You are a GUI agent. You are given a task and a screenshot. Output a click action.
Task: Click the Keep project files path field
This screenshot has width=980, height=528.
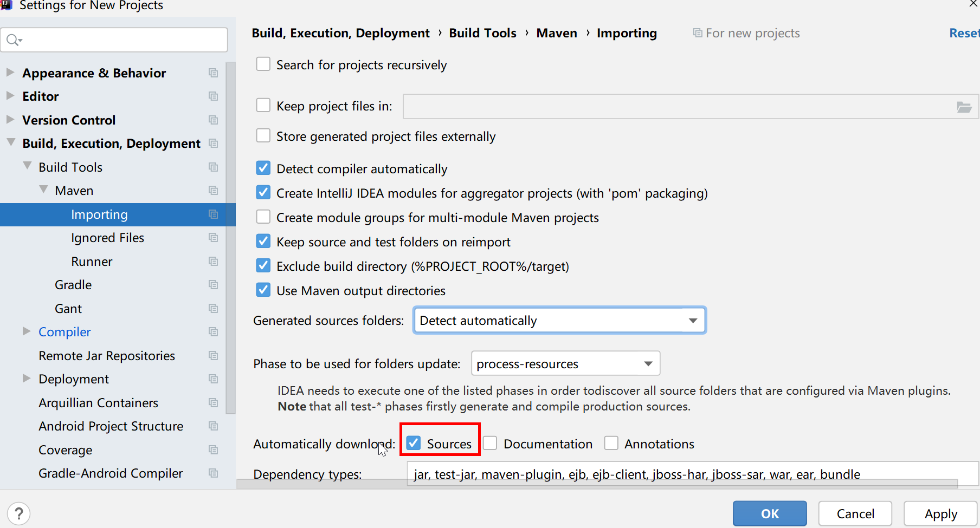coord(691,107)
